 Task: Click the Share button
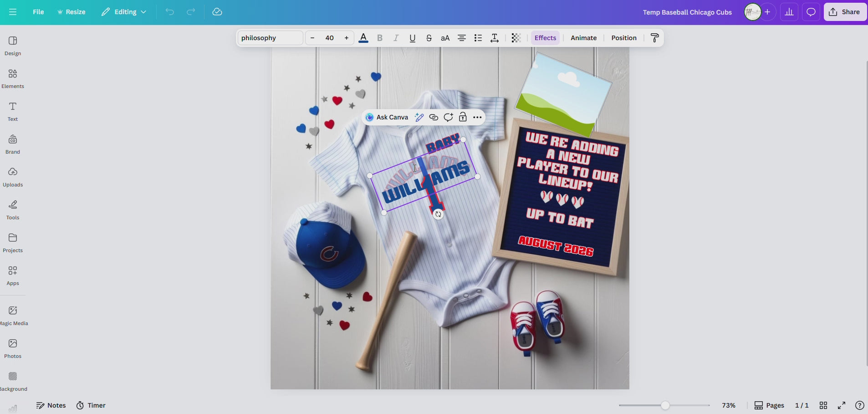click(x=845, y=11)
